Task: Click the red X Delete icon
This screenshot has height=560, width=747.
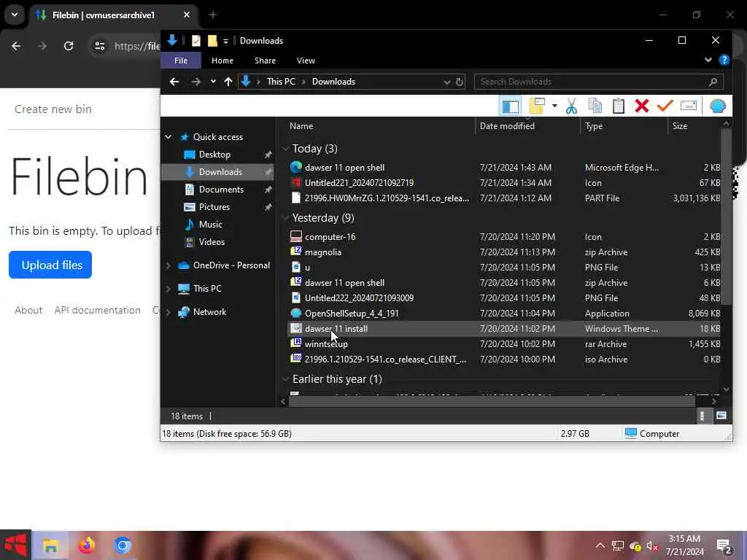Action: pos(642,106)
